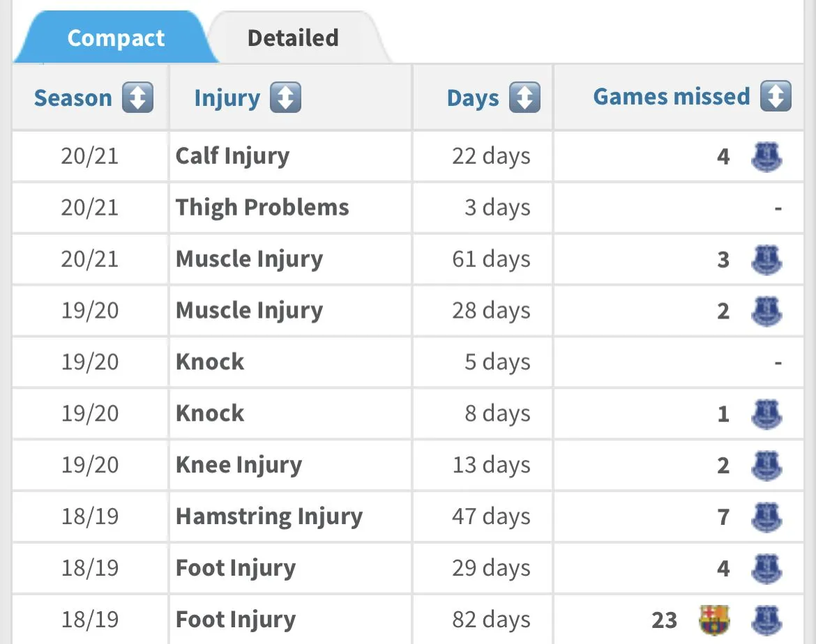The image size is (816, 644).
Task: Click Everton crest in 8 days Knock row
Action: click(x=766, y=414)
